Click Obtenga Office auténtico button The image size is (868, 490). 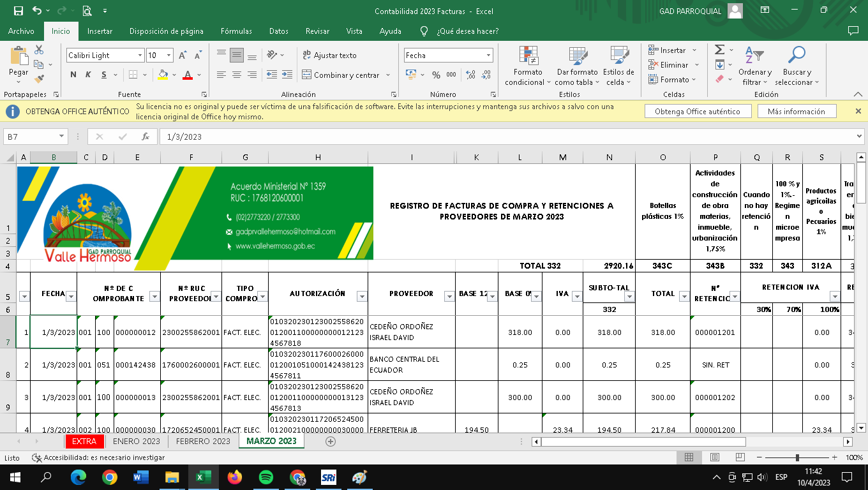(x=697, y=112)
